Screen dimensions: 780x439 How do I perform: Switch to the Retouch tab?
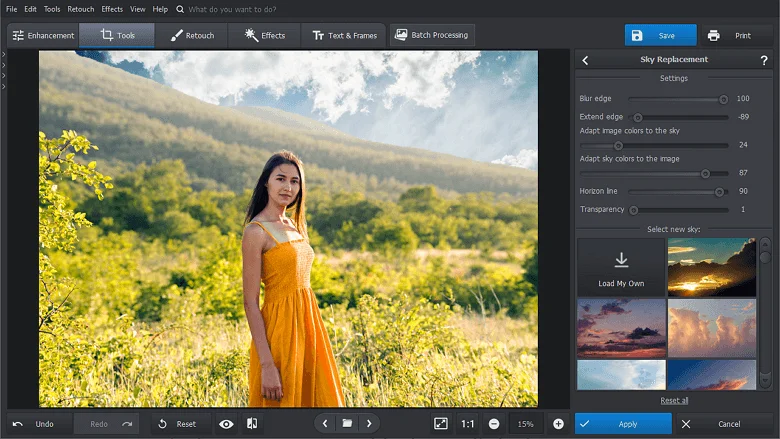(192, 35)
